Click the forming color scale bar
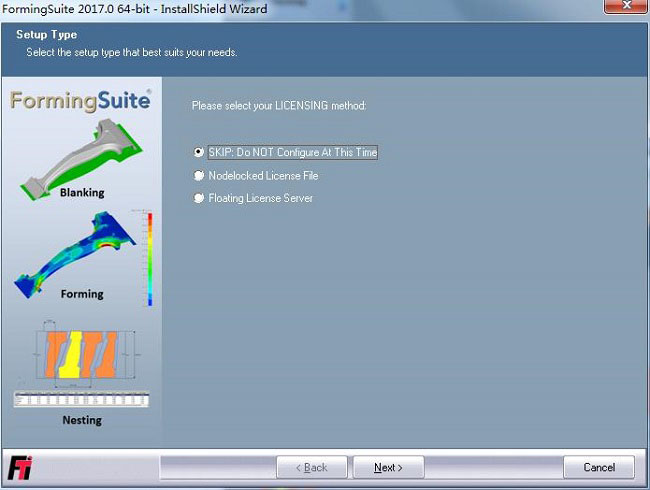Screen dimensions: 650x490 click(x=150, y=259)
